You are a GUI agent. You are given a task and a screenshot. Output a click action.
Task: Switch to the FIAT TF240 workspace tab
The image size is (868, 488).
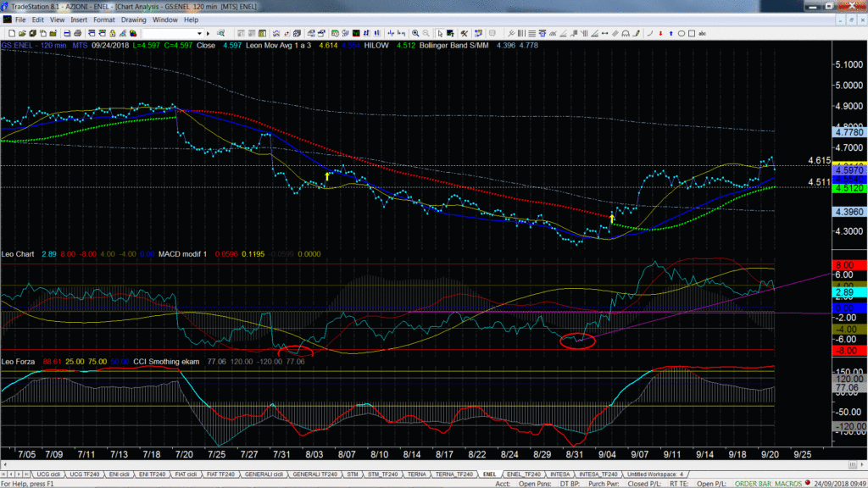220,474
